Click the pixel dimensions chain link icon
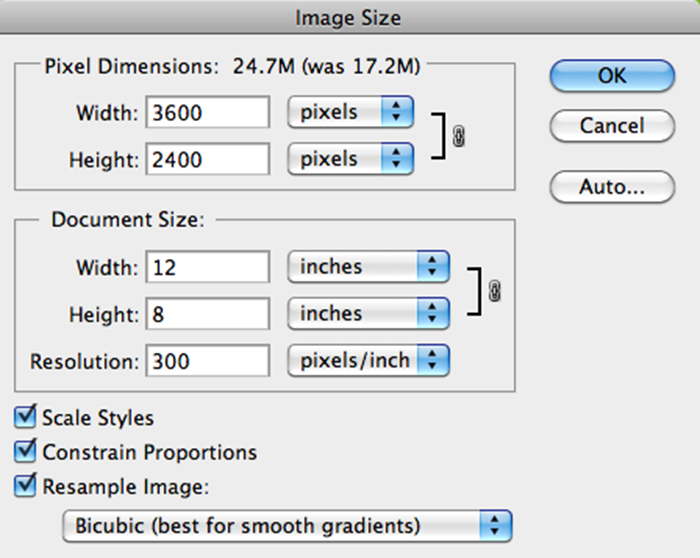This screenshot has height=558, width=700. [x=458, y=136]
